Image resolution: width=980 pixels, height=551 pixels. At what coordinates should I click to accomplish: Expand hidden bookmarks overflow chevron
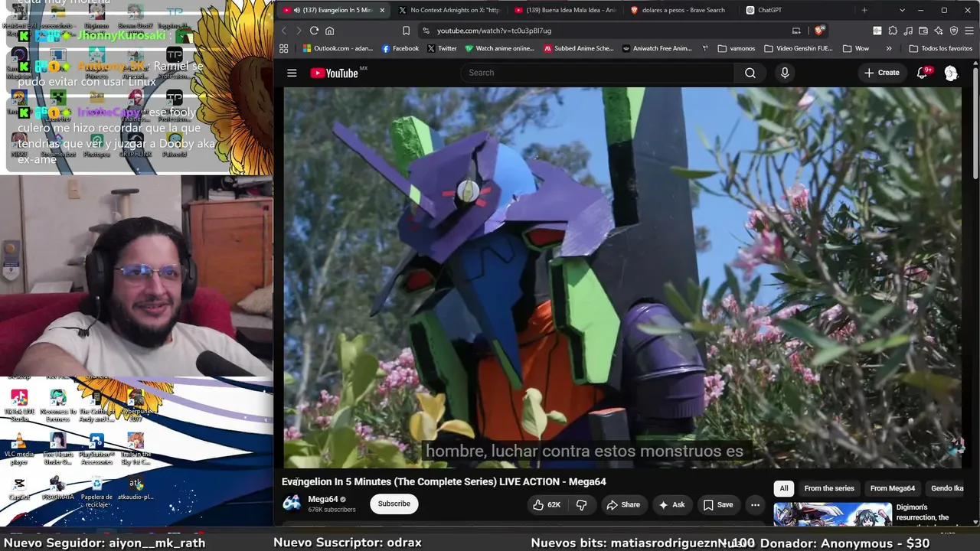(x=889, y=48)
